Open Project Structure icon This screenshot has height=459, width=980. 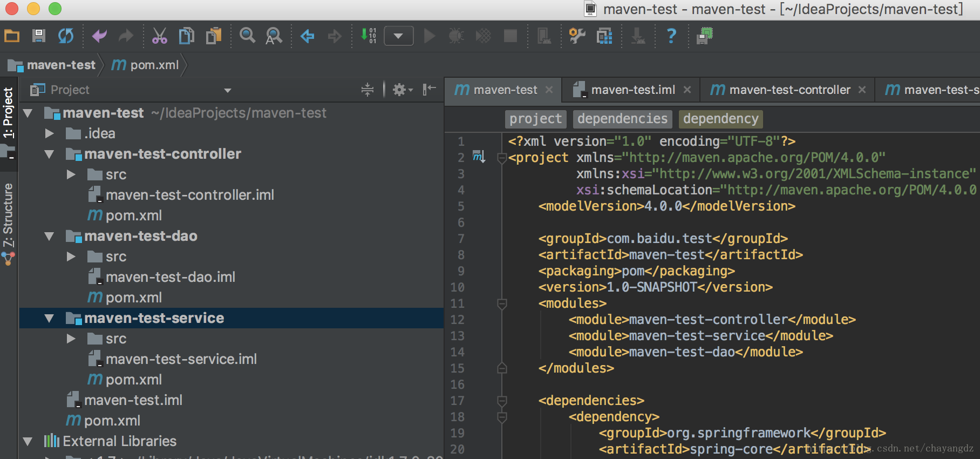pyautogui.click(x=604, y=36)
